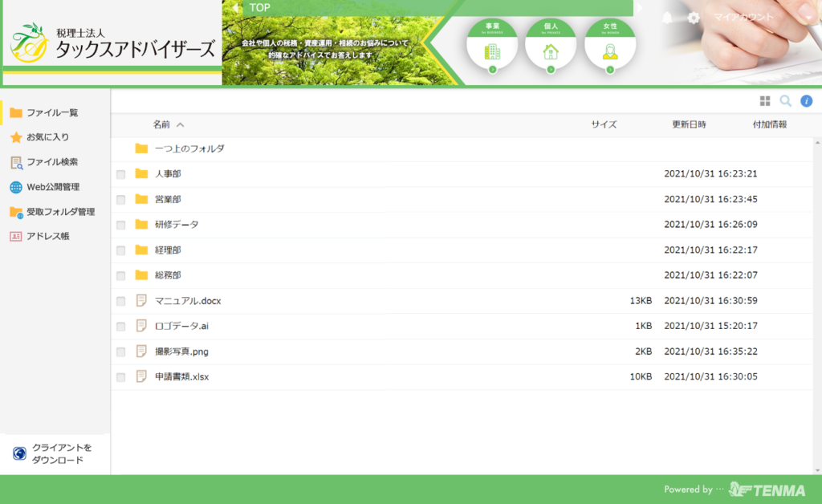822x504 pixels.
Task: Click the ファイル検索 document-search icon
Action: point(16,162)
